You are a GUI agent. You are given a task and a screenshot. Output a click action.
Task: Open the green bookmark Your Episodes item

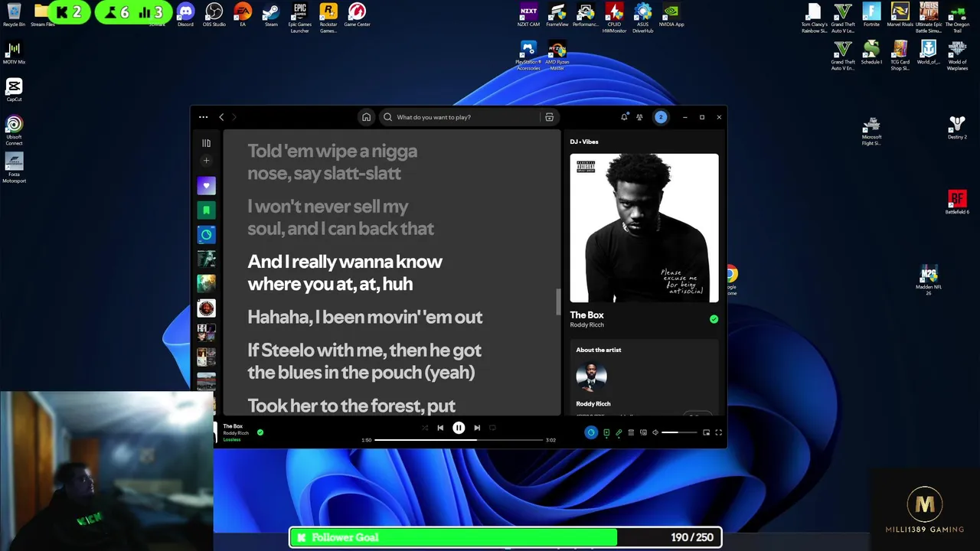(206, 210)
